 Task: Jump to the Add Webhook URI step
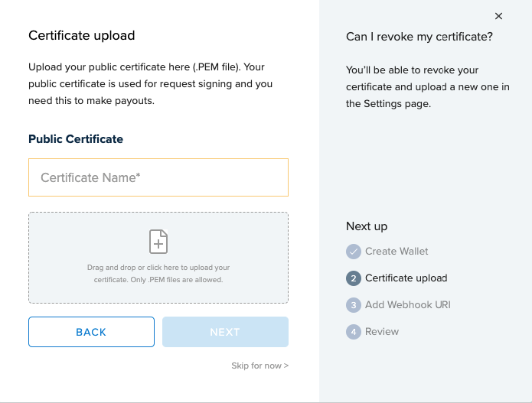pos(407,304)
